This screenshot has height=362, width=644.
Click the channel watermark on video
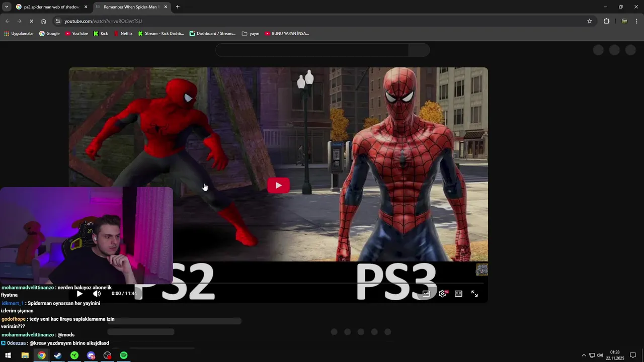point(481,270)
